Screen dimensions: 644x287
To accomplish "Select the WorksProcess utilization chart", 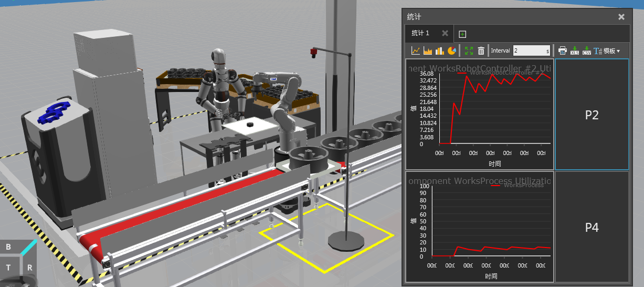I will (480, 227).
